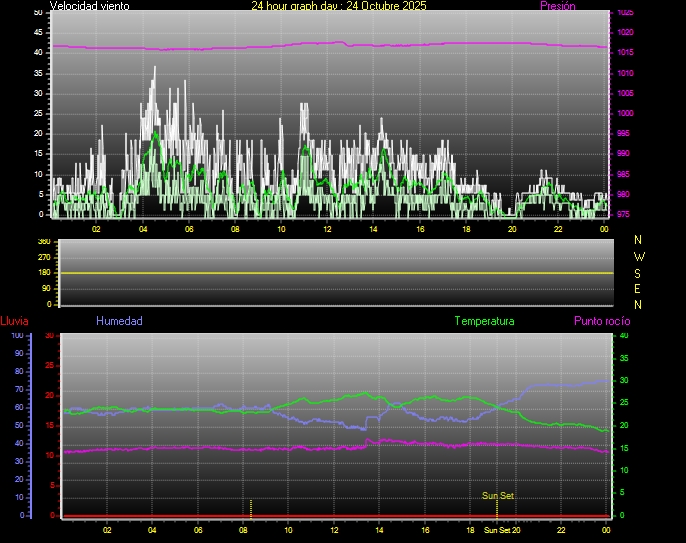Click the magenta 'Punto rocío' legend label
The image size is (686, 543).
pos(601,321)
